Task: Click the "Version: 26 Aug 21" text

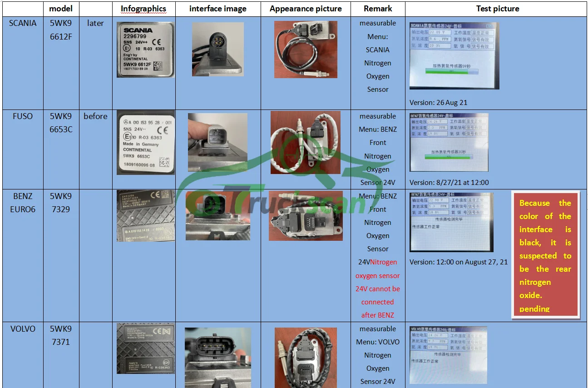Action: tap(438, 103)
